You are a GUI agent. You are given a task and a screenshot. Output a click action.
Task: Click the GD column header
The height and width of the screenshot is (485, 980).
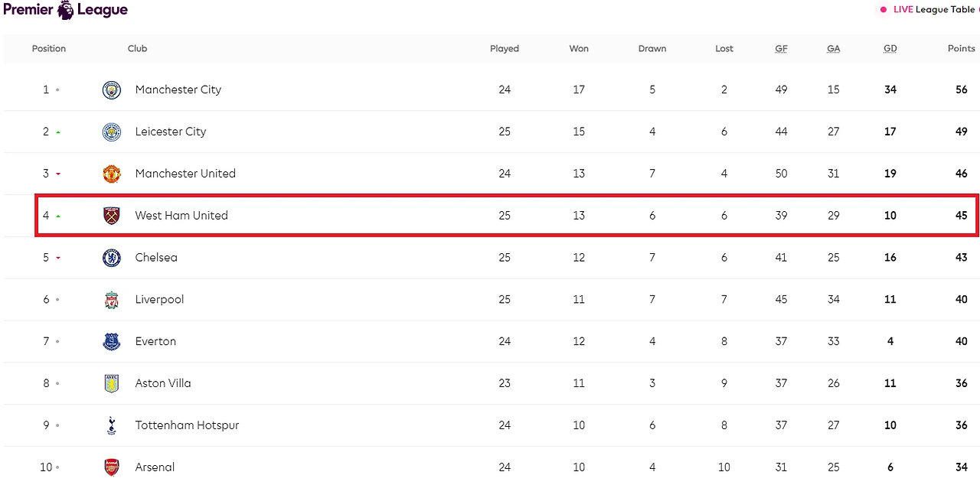click(x=890, y=48)
